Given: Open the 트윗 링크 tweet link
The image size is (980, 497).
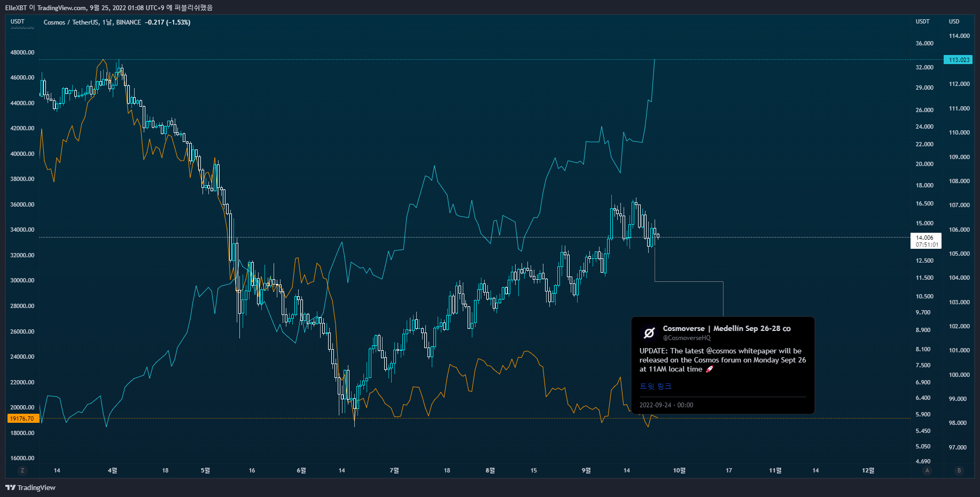Looking at the screenshot, I should coord(656,386).
